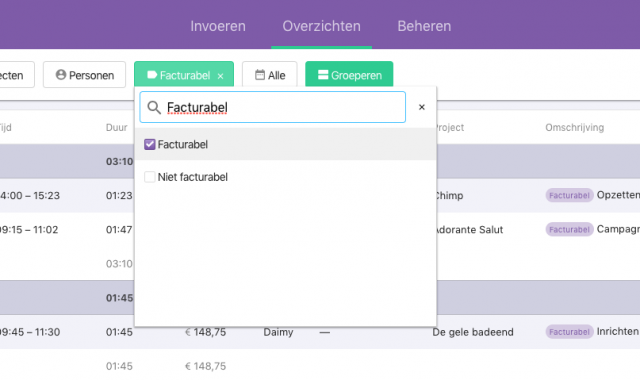Click the Facturabel tag on the De gele badeend row

(x=569, y=332)
